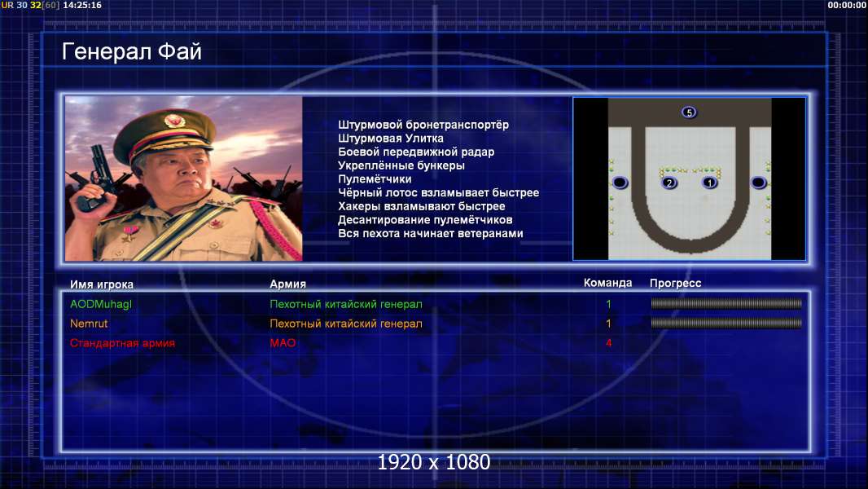Click 'Штурмовой бронетранспортёр' line
The height and width of the screenshot is (489, 868).
pos(423,125)
